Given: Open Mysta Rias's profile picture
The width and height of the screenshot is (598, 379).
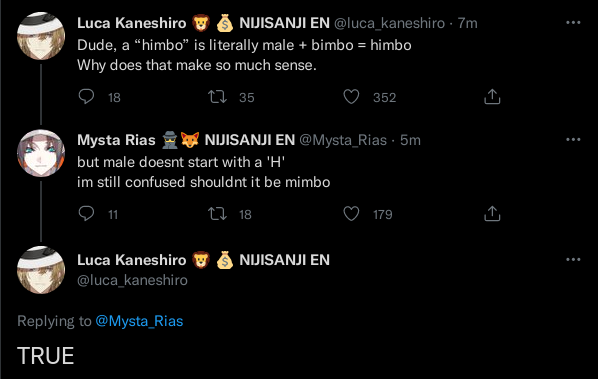Looking at the screenshot, I should (41, 153).
